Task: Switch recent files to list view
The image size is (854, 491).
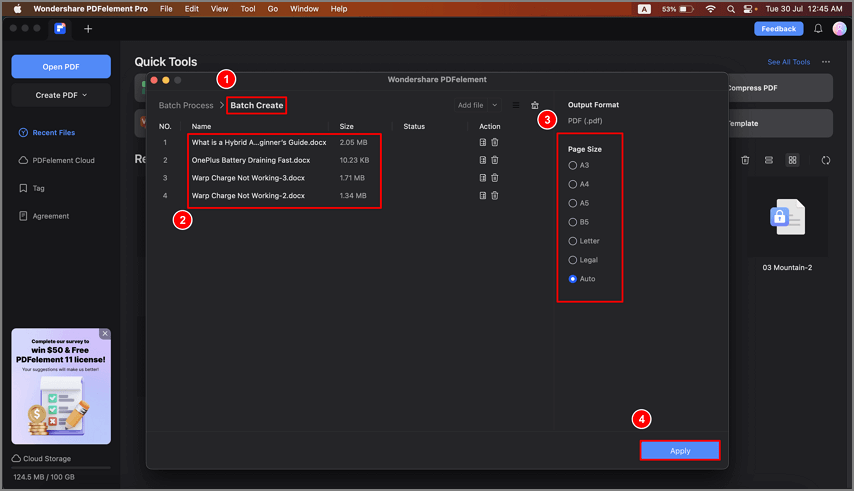Action: pos(768,160)
